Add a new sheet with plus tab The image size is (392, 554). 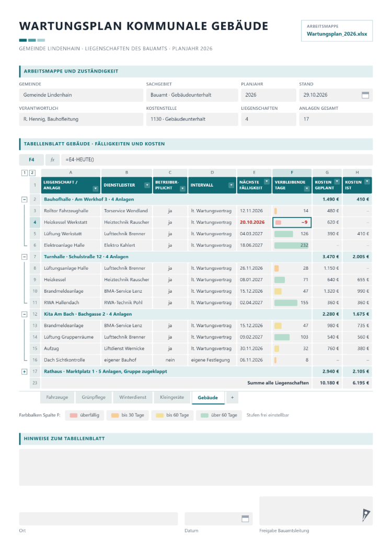click(x=232, y=398)
